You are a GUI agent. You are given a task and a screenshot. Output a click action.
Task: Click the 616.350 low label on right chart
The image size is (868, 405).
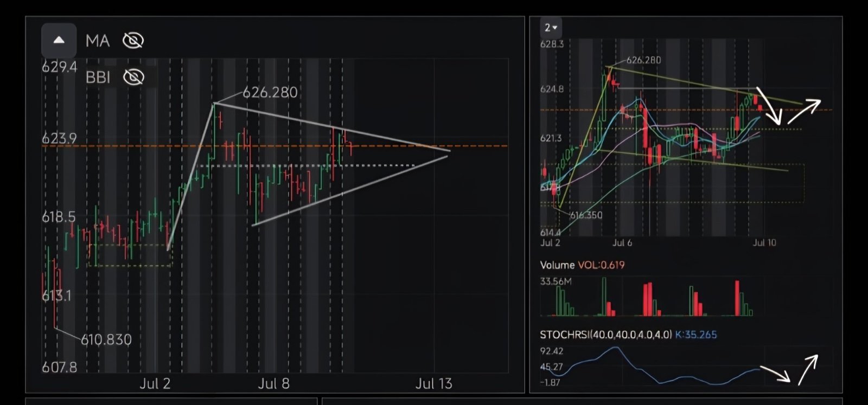tap(586, 215)
